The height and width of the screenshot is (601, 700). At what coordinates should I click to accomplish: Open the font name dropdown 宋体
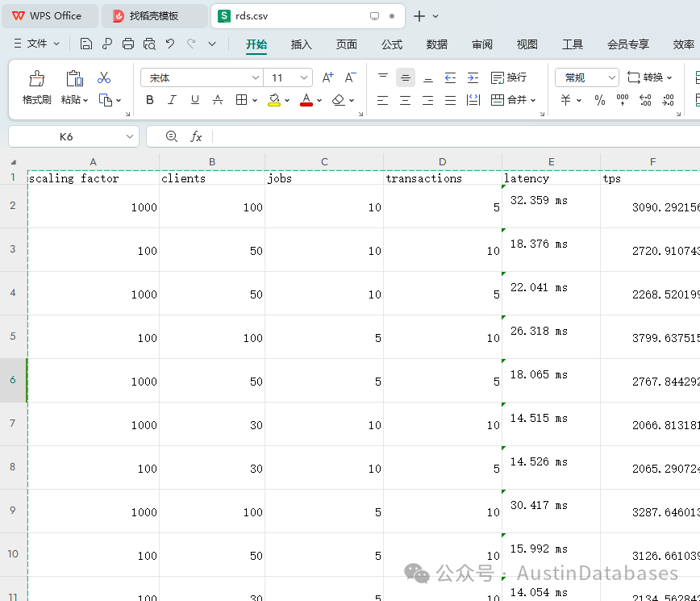256,77
